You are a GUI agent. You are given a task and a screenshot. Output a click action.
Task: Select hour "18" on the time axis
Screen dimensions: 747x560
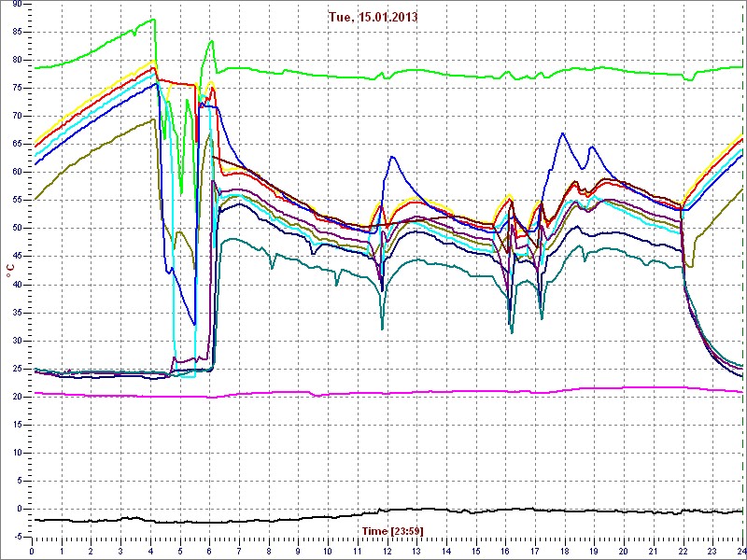pyautogui.click(x=565, y=551)
